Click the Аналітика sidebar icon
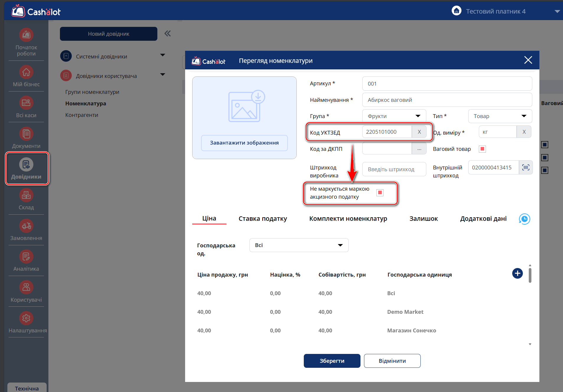The image size is (563, 392). pyautogui.click(x=26, y=257)
